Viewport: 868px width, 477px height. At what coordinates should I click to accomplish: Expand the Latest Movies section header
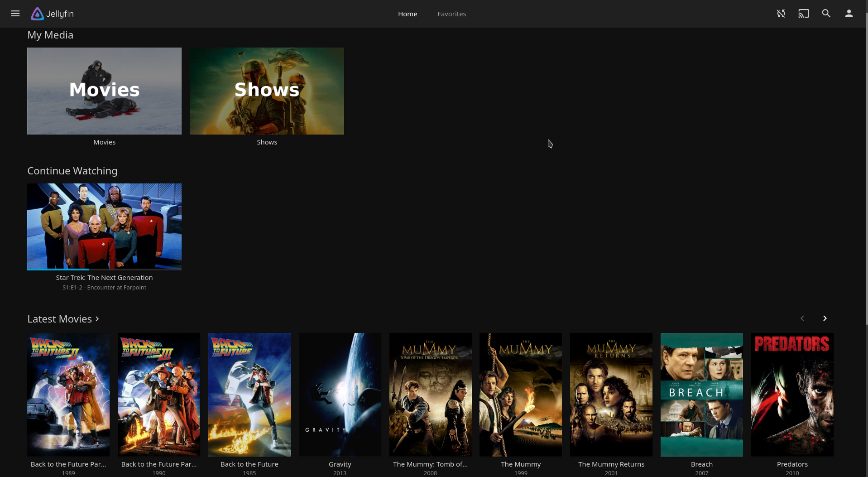(x=63, y=319)
